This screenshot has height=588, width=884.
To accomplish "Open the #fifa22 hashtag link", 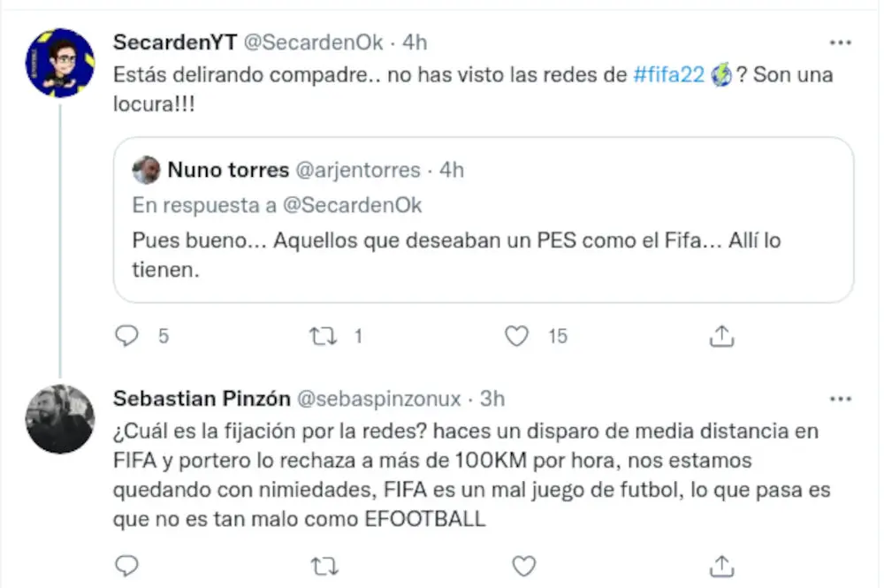I will tap(669, 75).
